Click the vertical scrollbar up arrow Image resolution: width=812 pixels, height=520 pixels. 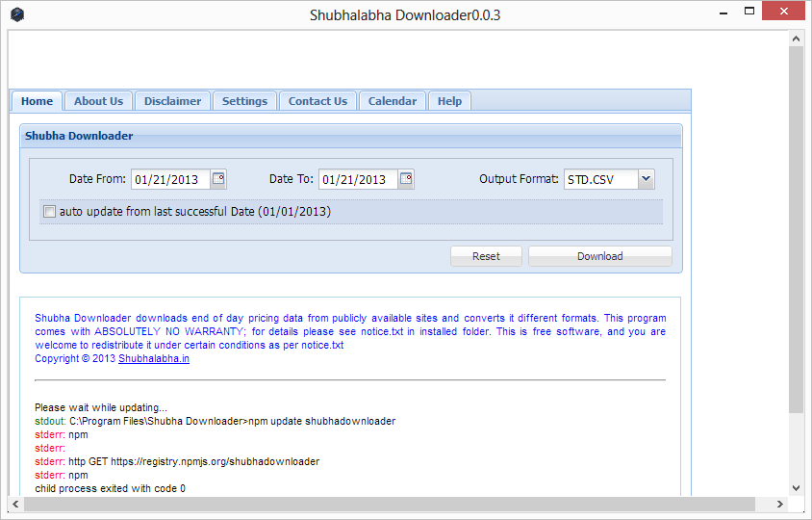click(797, 39)
